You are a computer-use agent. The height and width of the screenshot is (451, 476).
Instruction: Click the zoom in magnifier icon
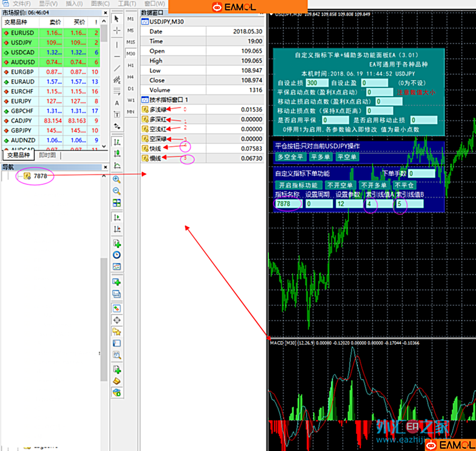(117, 179)
